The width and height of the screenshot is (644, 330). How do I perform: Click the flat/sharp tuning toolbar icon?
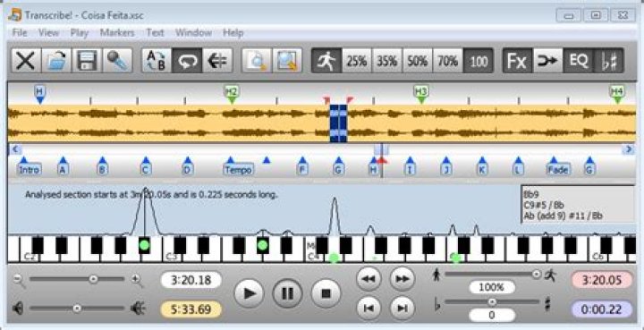[609, 61]
